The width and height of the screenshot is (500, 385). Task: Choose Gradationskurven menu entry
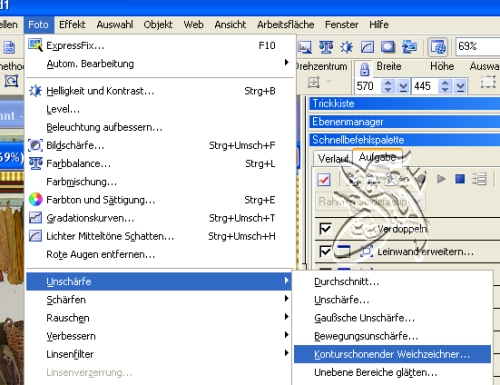[x=160, y=218]
